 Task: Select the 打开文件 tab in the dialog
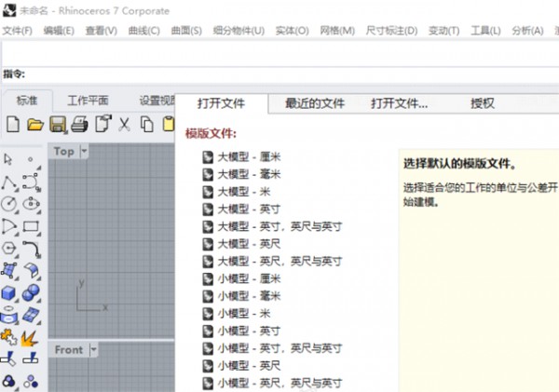pyautogui.click(x=221, y=103)
